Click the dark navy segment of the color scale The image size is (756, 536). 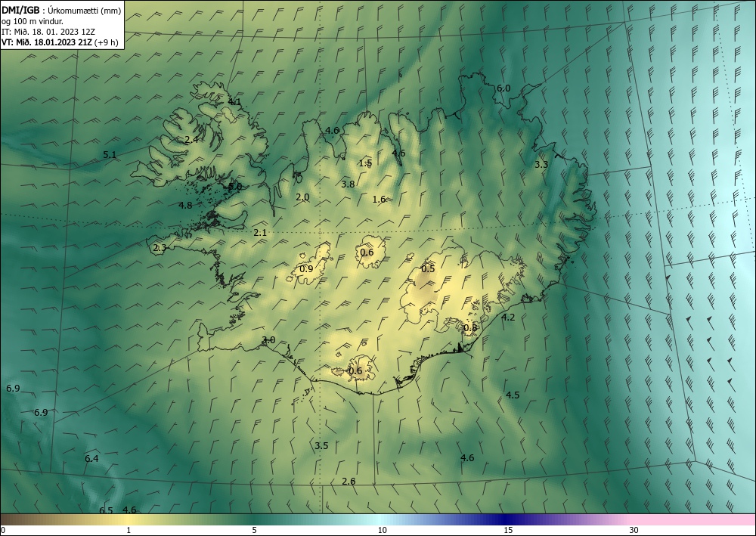coord(507,519)
